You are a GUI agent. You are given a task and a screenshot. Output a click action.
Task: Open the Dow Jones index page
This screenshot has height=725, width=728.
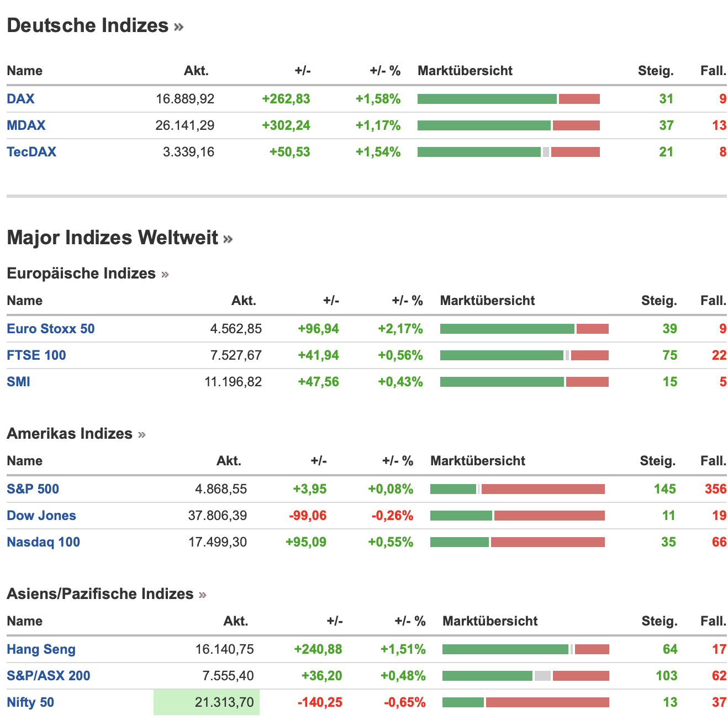(41, 516)
